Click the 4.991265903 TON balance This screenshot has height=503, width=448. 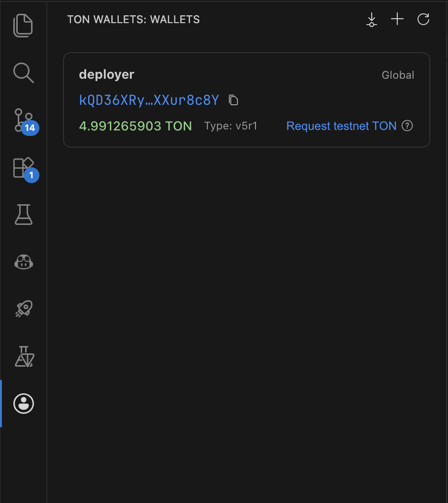click(135, 126)
